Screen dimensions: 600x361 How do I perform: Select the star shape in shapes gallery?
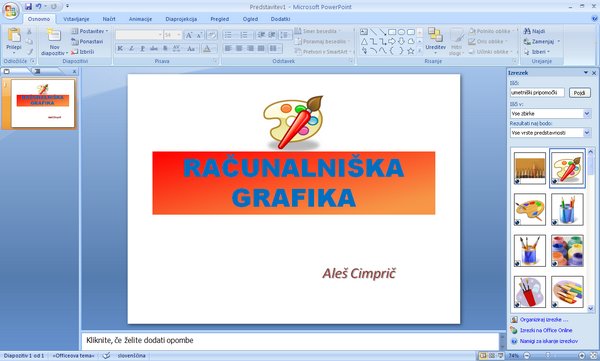411,51
